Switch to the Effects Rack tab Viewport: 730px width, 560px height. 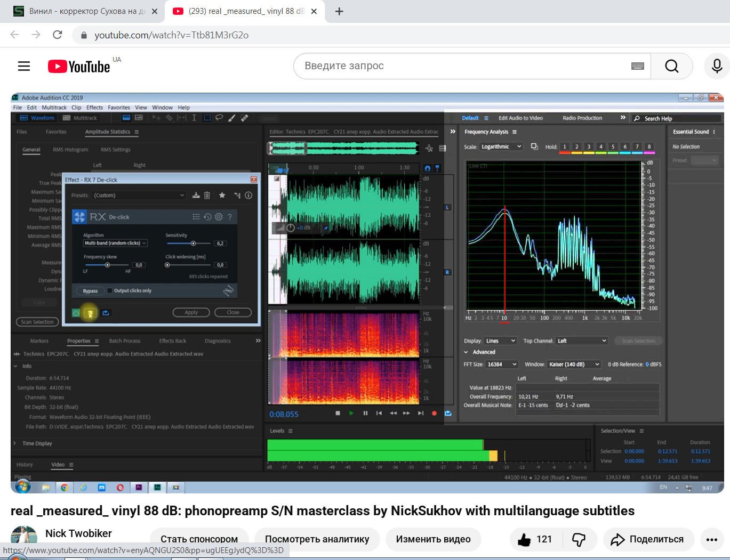click(173, 341)
